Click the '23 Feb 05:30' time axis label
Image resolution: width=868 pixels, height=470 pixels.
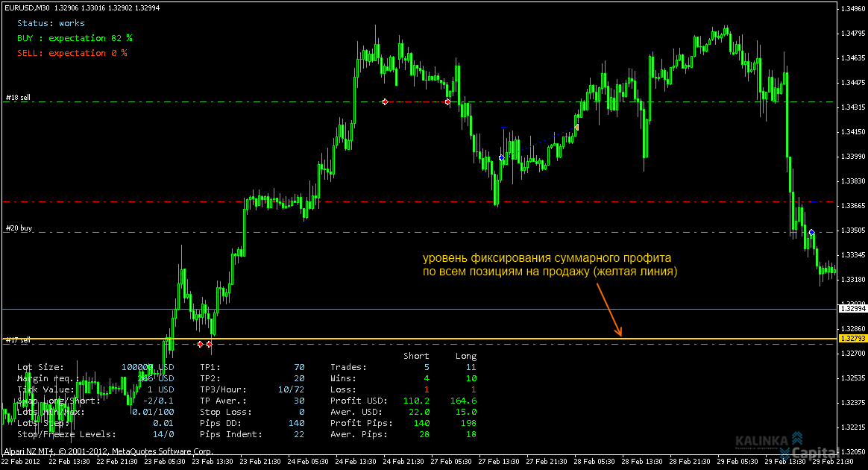click(164, 462)
